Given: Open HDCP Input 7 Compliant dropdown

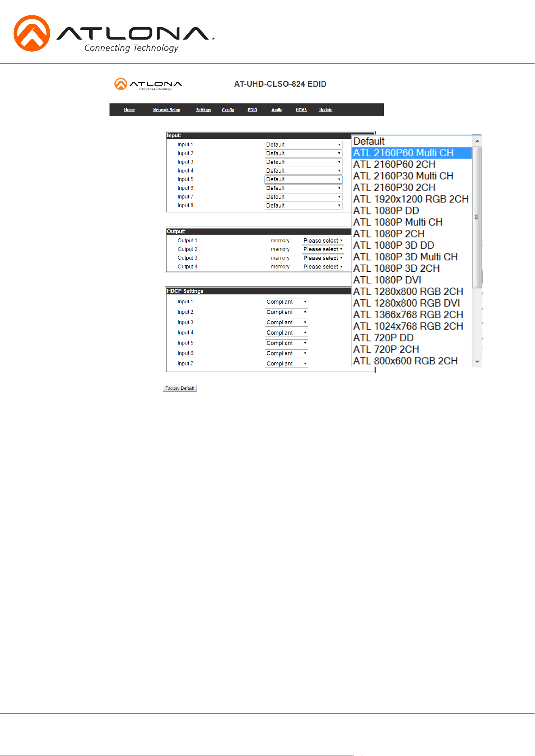Looking at the screenshot, I should coord(286,364).
